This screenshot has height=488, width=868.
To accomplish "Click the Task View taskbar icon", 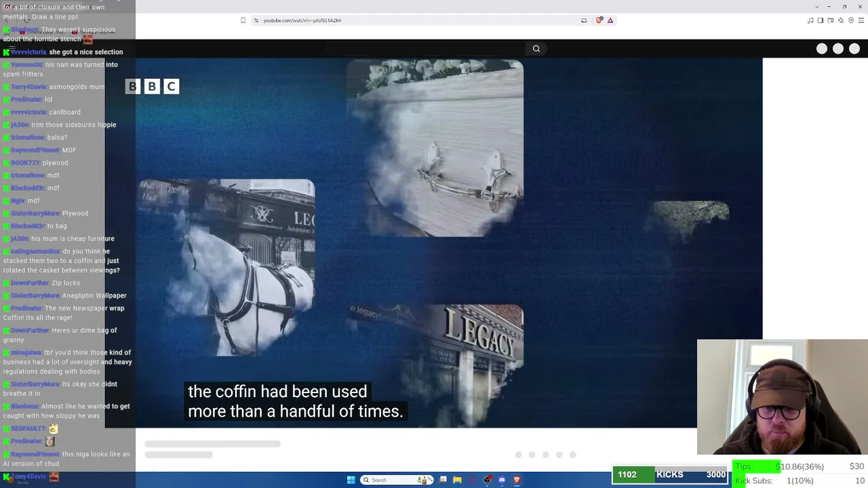I will coord(443,480).
